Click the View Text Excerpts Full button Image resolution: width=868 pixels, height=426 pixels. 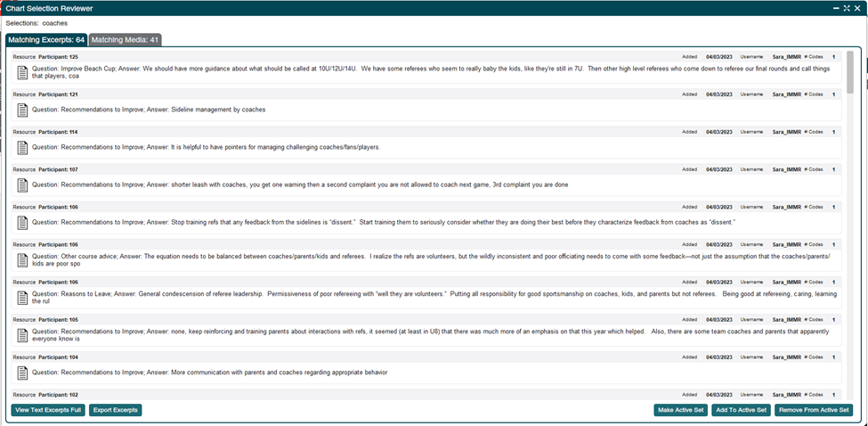[x=48, y=410]
